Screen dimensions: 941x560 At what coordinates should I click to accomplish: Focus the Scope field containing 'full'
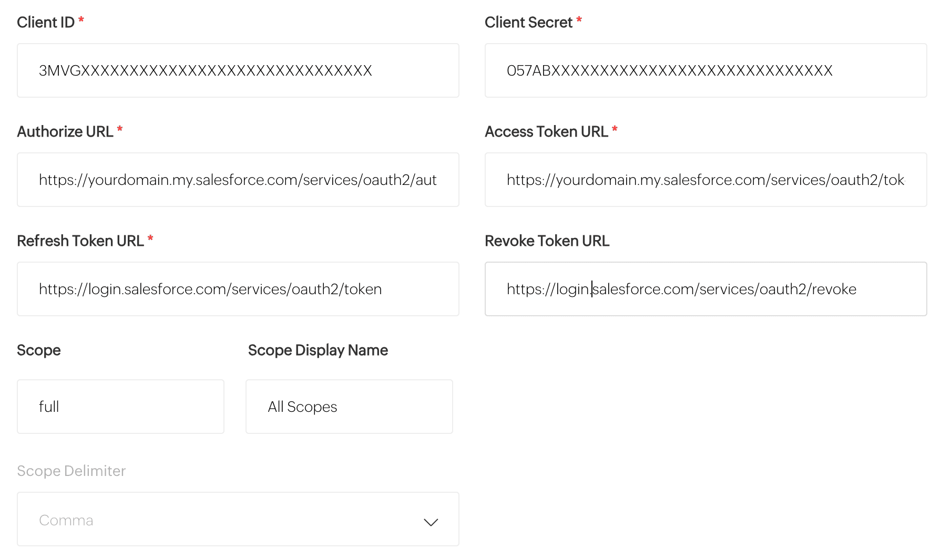[120, 407]
